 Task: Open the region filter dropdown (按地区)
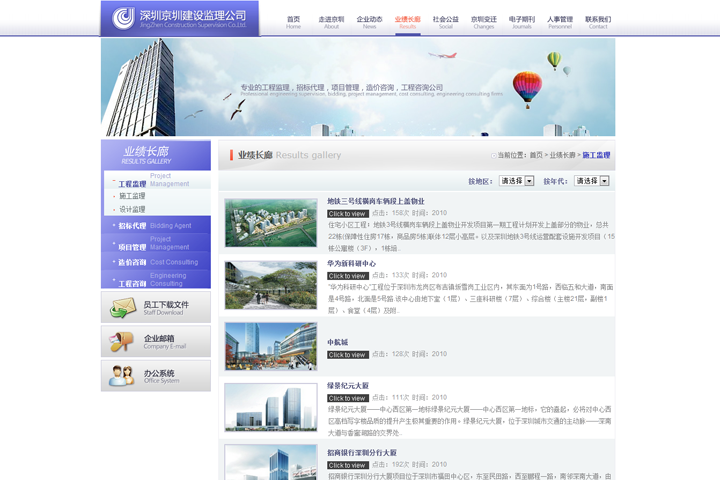pyautogui.click(x=516, y=181)
